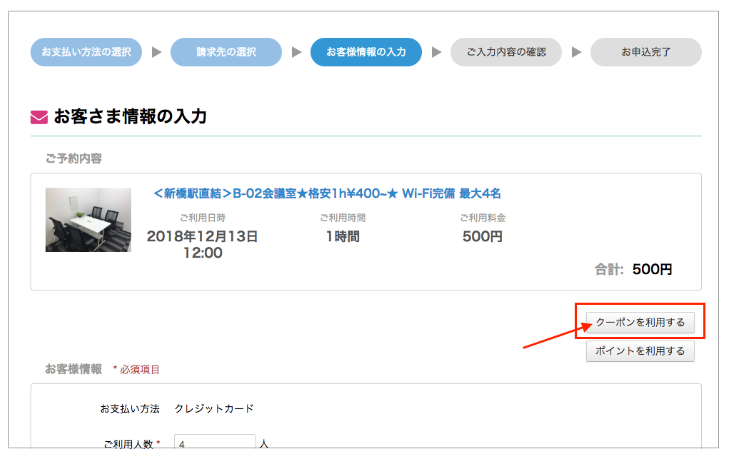Click the meeting room thumbnail photo
The height and width of the screenshot is (468, 735).
click(x=88, y=220)
